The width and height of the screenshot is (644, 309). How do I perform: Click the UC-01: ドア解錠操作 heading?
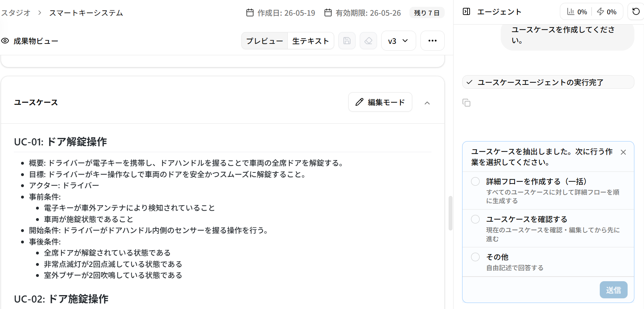60,141
